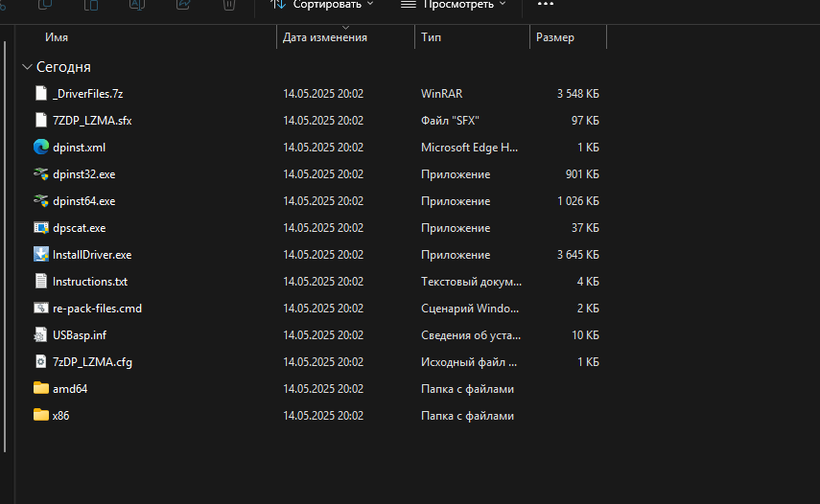
Task: Sort by the Имя column header
Action: coord(57,37)
